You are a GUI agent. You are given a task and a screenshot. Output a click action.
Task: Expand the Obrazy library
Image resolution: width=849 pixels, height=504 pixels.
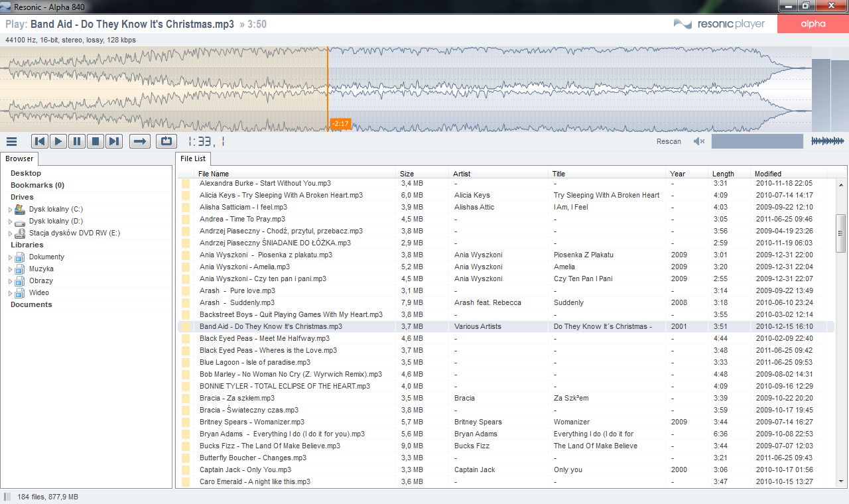pyautogui.click(x=10, y=281)
